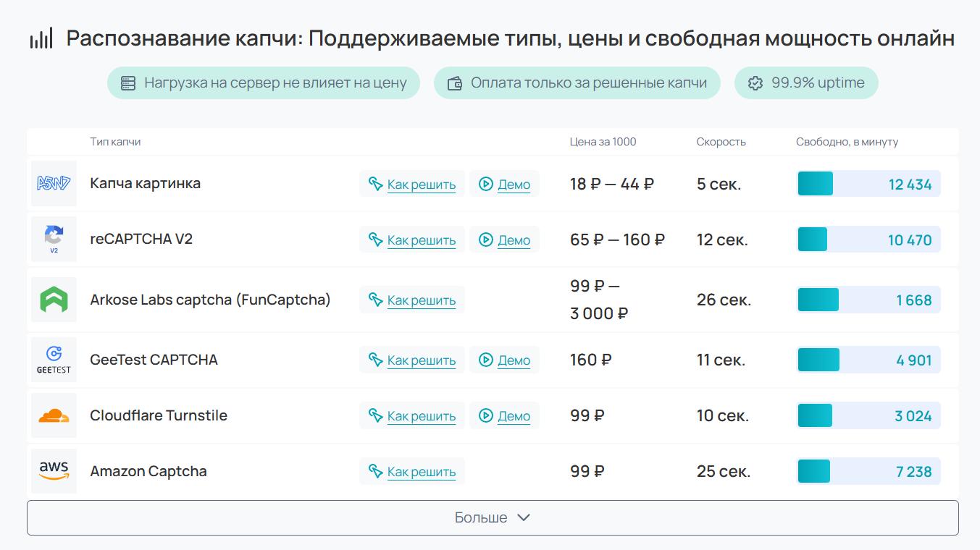Image resolution: width=980 pixels, height=550 pixels.
Task: Click the Cloudflare cloud logo icon
Action: coord(54,415)
